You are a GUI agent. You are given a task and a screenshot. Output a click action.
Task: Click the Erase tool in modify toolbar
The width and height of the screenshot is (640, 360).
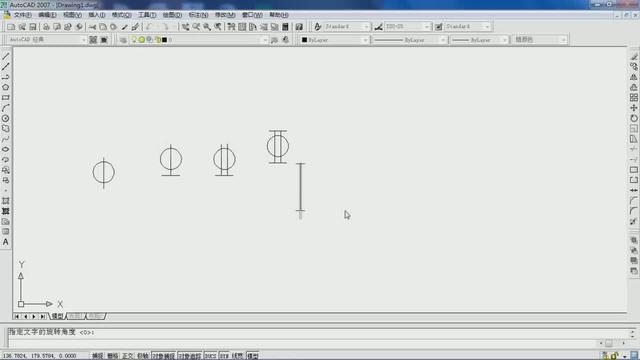[x=633, y=56]
